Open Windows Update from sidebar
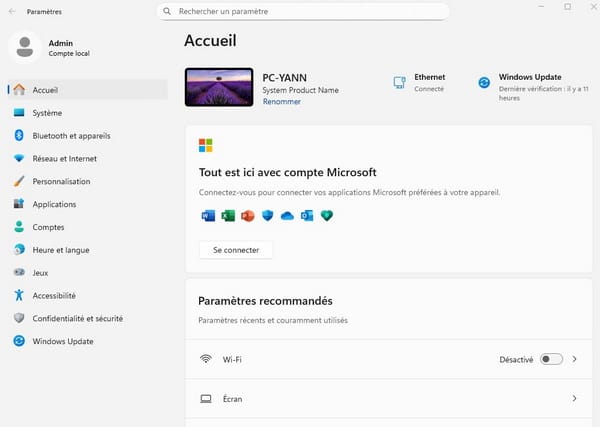The width and height of the screenshot is (600, 427). (x=88, y=341)
